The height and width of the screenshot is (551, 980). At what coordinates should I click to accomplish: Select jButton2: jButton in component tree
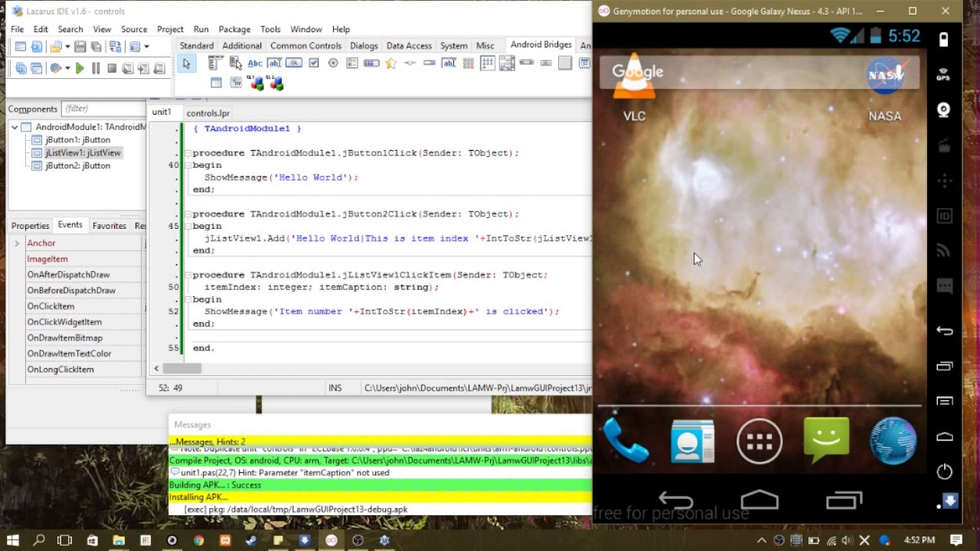(77, 165)
